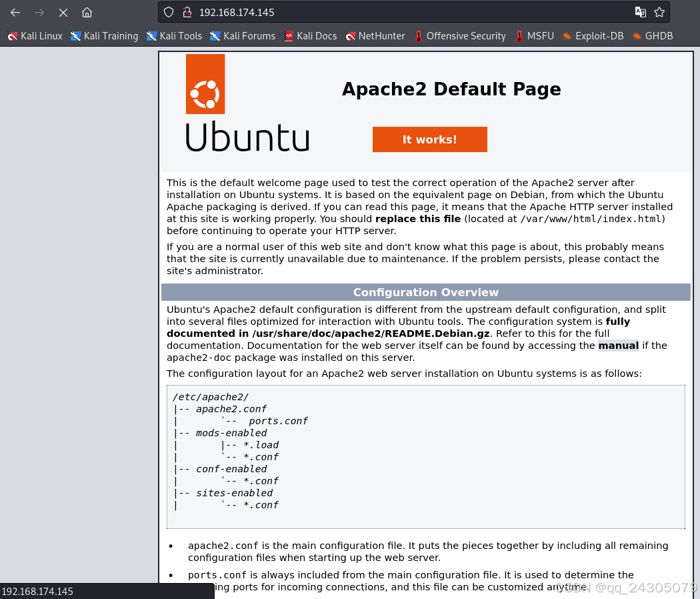Viewport: 700px width, 599px height.
Task: Open the Kali Forums bookmark
Action: tap(243, 36)
